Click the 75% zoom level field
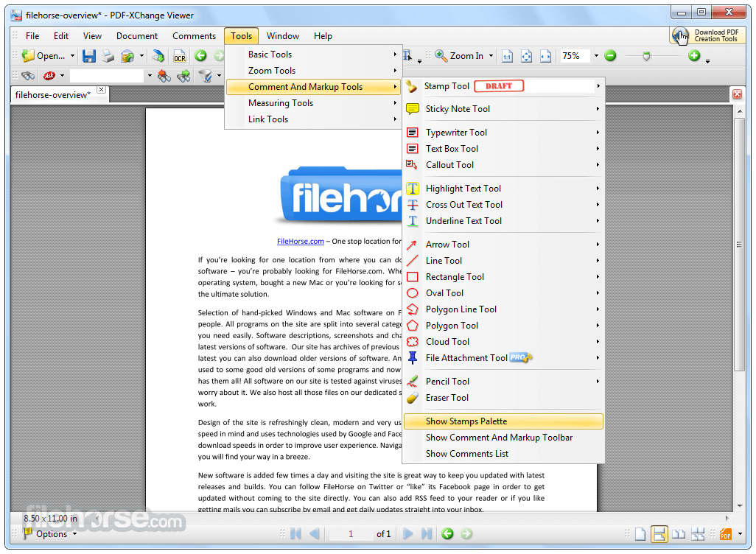The image size is (756, 554). point(575,56)
